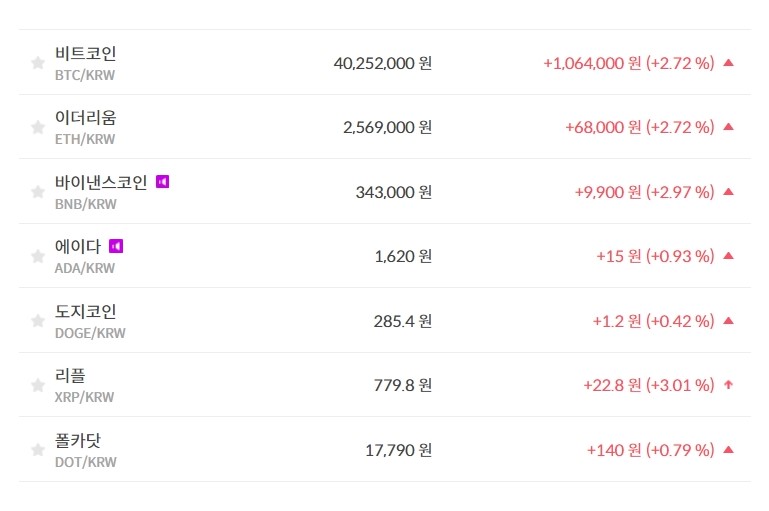Open the 이더리움 coin link

(x=86, y=118)
